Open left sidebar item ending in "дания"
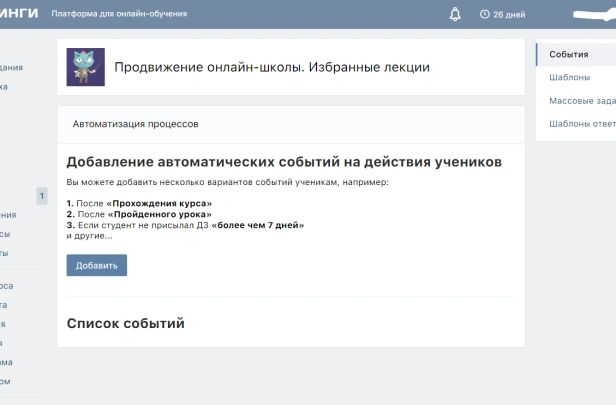The image size is (616, 405). coord(11,68)
